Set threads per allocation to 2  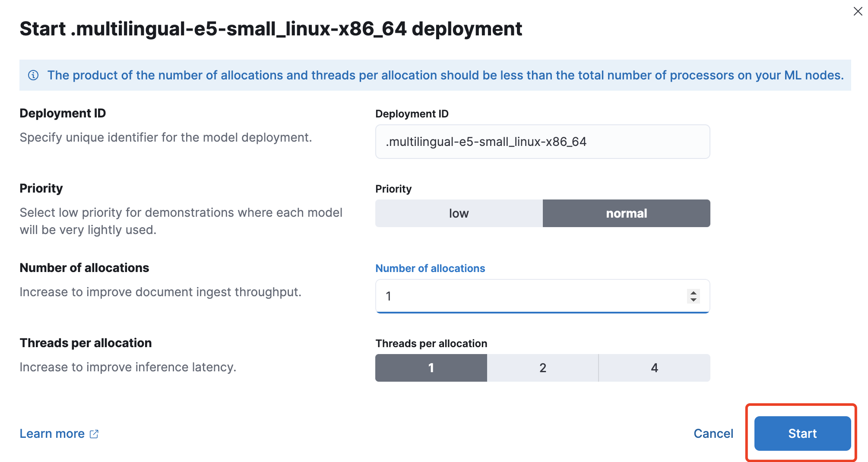543,368
